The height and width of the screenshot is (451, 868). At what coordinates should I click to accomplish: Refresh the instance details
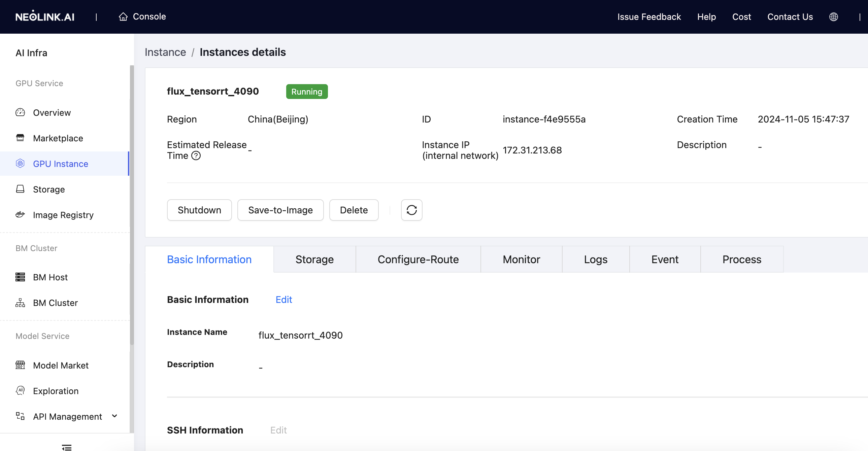pos(411,210)
